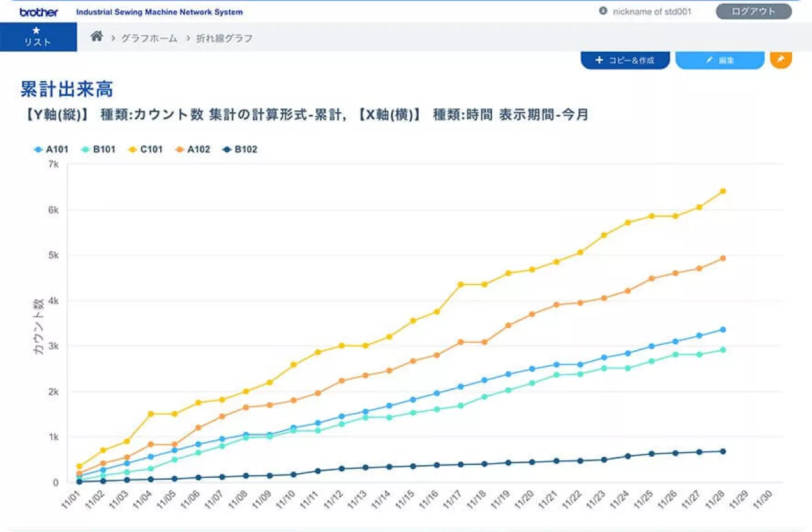Toggle B102 legend entry
812x532 pixels.
pyautogui.click(x=240, y=149)
